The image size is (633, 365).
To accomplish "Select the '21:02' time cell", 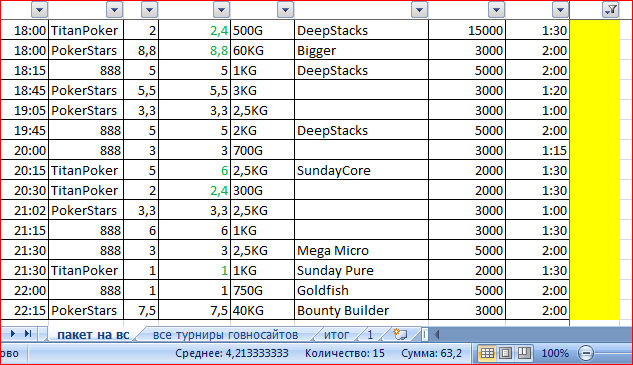I will pos(25,210).
